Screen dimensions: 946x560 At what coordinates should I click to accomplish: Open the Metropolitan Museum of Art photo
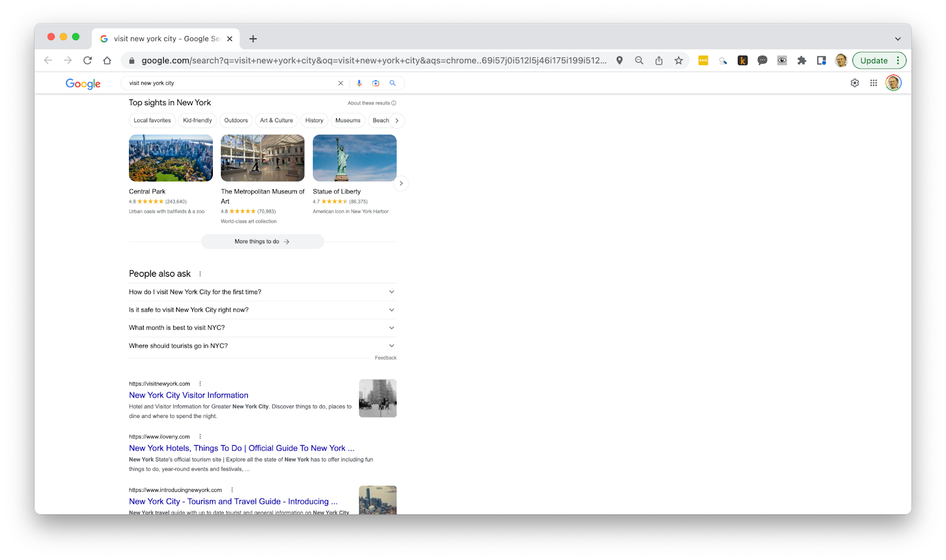(x=263, y=158)
